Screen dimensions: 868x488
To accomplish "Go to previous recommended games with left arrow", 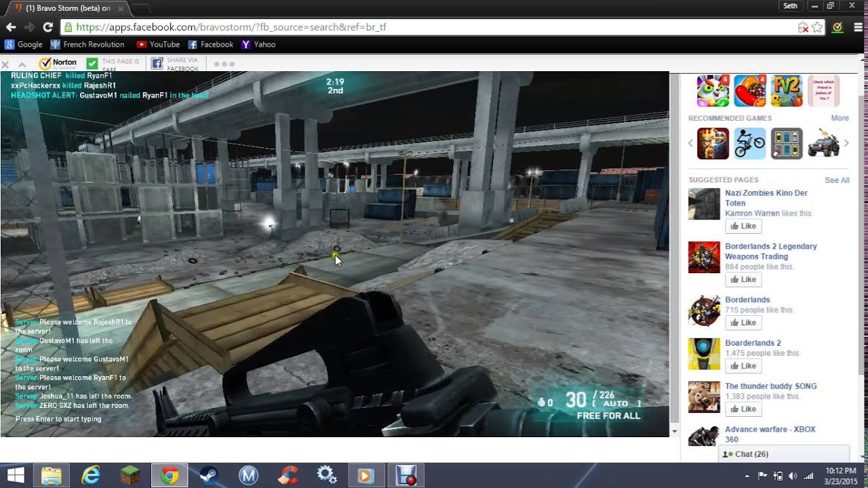I will (690, 143).
